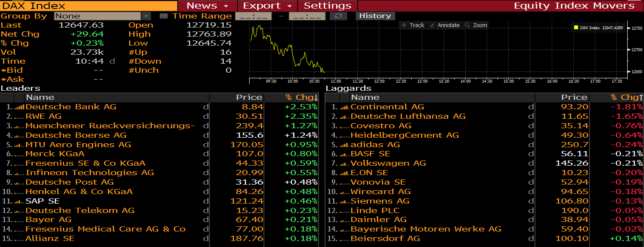
Task: Click the Leaders Name column header
Action: pos(117,97)
